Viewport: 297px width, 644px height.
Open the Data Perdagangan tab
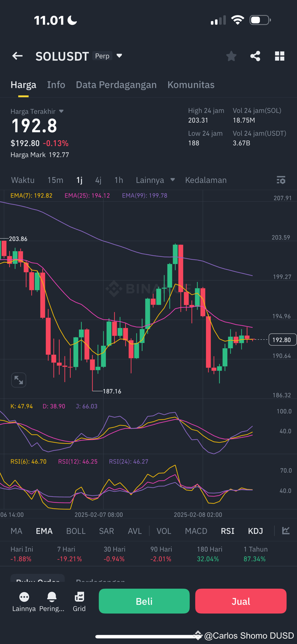(x=116, y=85)
